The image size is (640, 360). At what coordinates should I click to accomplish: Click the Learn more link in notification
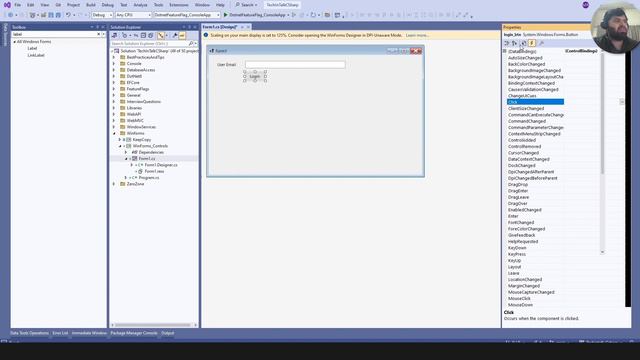tap(417, 36)
